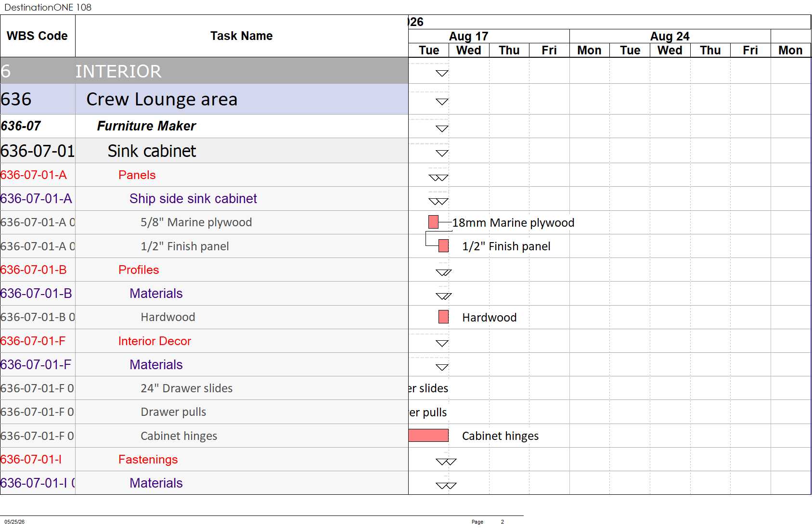Click the Panels summary bar marker

pos(438,178)
